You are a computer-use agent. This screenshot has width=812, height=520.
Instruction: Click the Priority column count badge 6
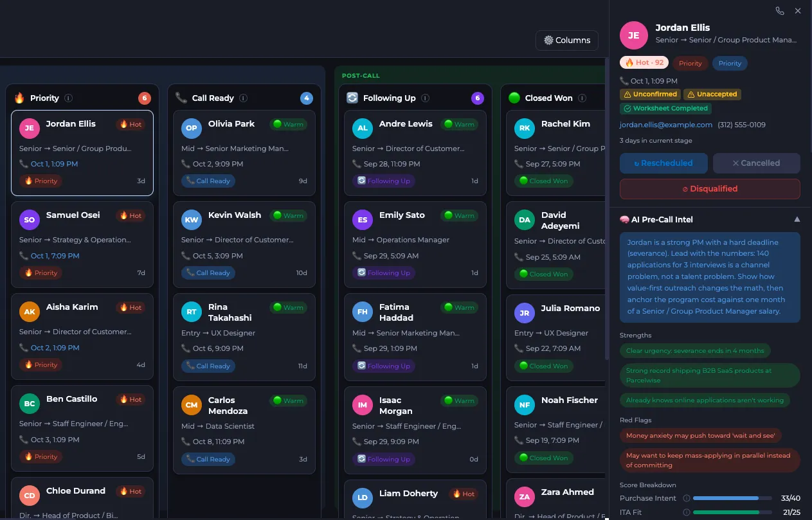point(145,98)
